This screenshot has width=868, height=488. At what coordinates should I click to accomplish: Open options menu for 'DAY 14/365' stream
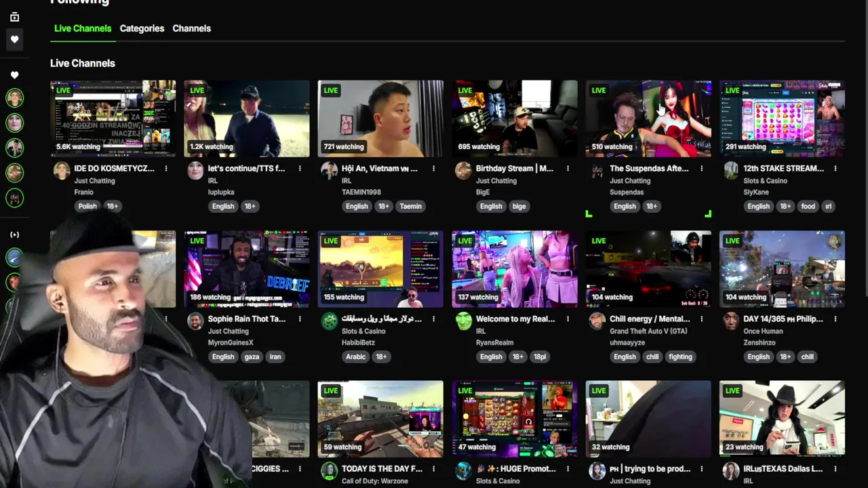tap(835, 319)
